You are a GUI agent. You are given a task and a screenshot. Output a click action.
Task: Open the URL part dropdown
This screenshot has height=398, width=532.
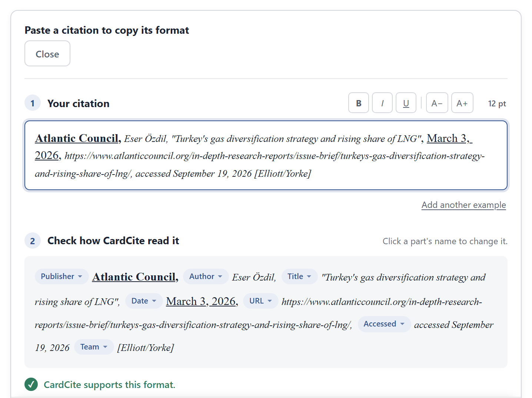[x=260, y=301]
